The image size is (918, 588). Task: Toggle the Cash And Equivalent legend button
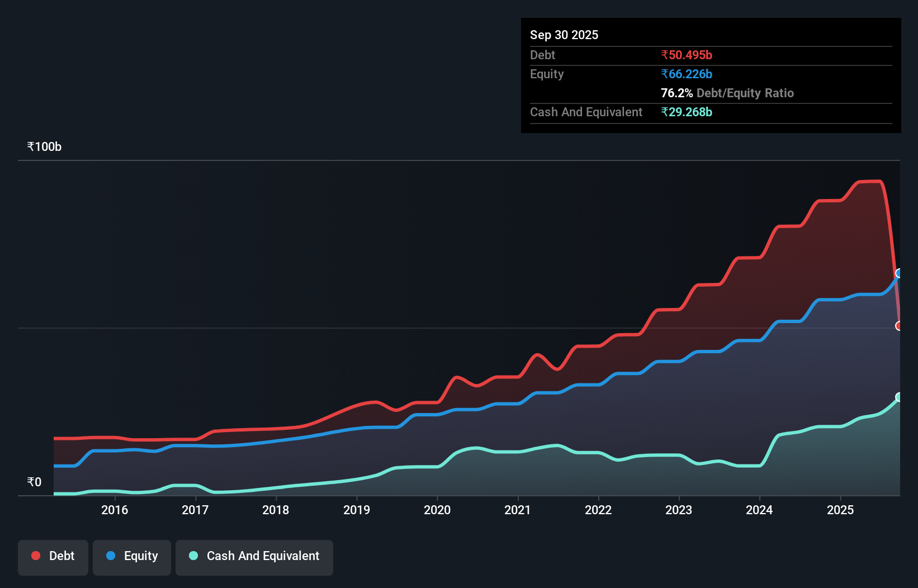tap(254, 557)
